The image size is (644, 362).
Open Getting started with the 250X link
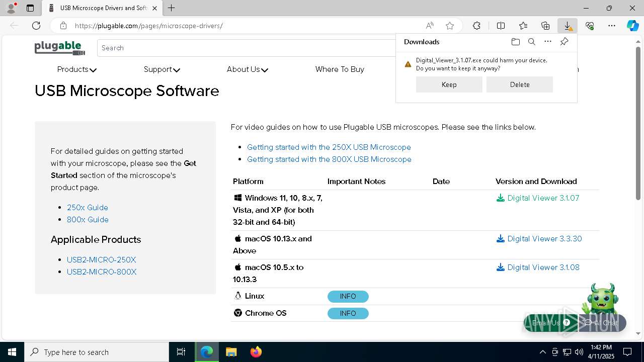[x=329, y=147]
